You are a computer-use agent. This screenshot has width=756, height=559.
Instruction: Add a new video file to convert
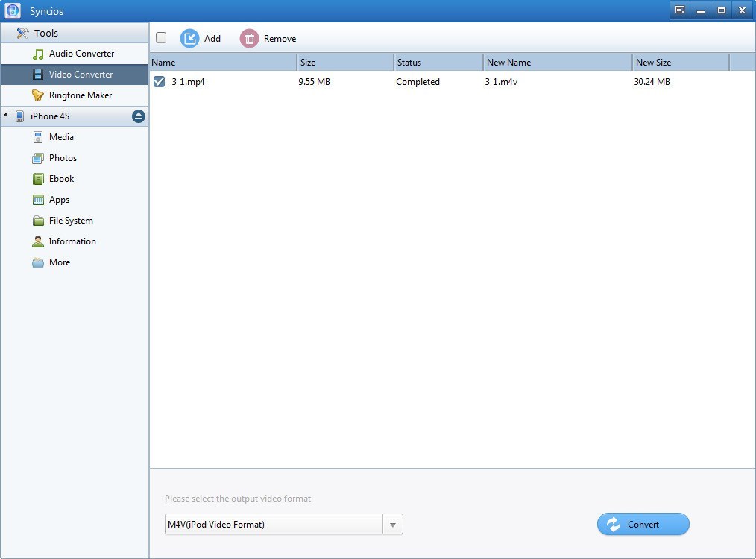(x=201, y=38)
